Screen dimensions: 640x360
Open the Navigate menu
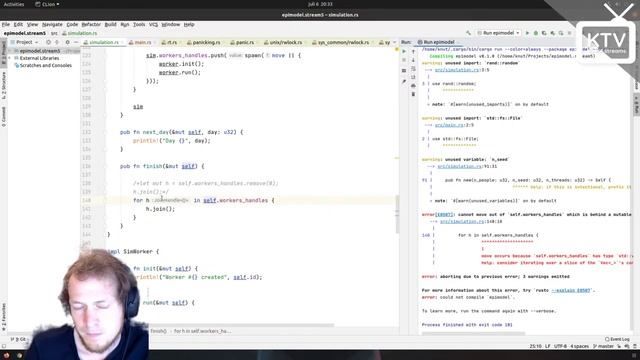52,24
